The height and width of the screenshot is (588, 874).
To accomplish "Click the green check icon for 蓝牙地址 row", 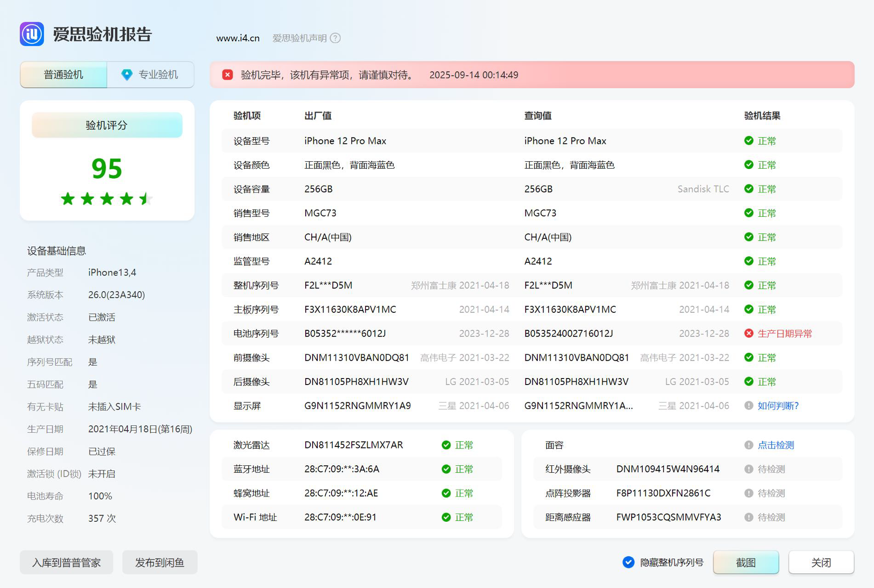I will click(446, 469).
